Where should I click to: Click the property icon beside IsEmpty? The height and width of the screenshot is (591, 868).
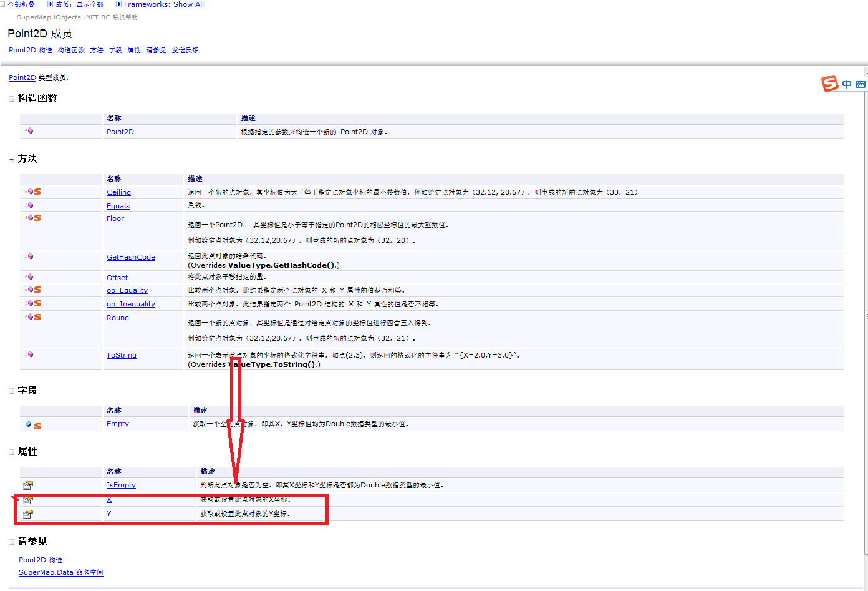28,485
